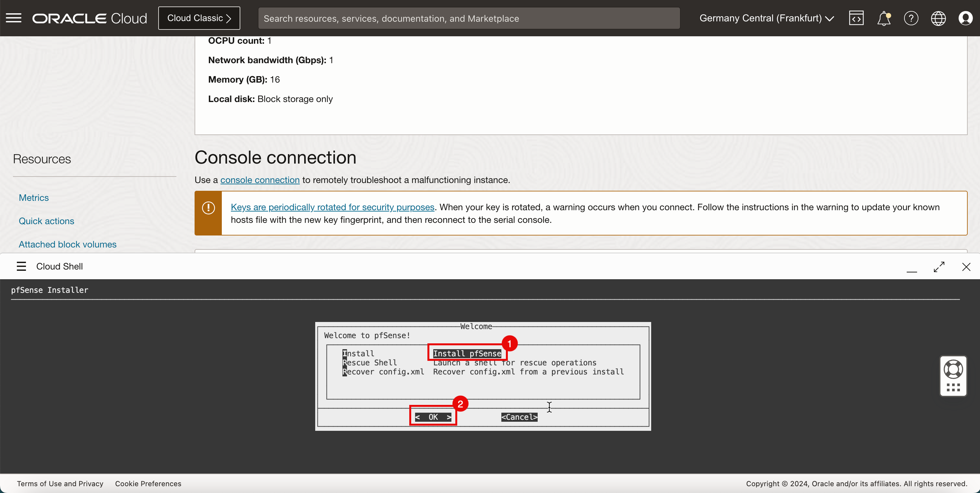The width and height of the screenshot is (980, 493).
Task: Open the Cloud Shell developer tools icon
Action: (x=856, y=18)
